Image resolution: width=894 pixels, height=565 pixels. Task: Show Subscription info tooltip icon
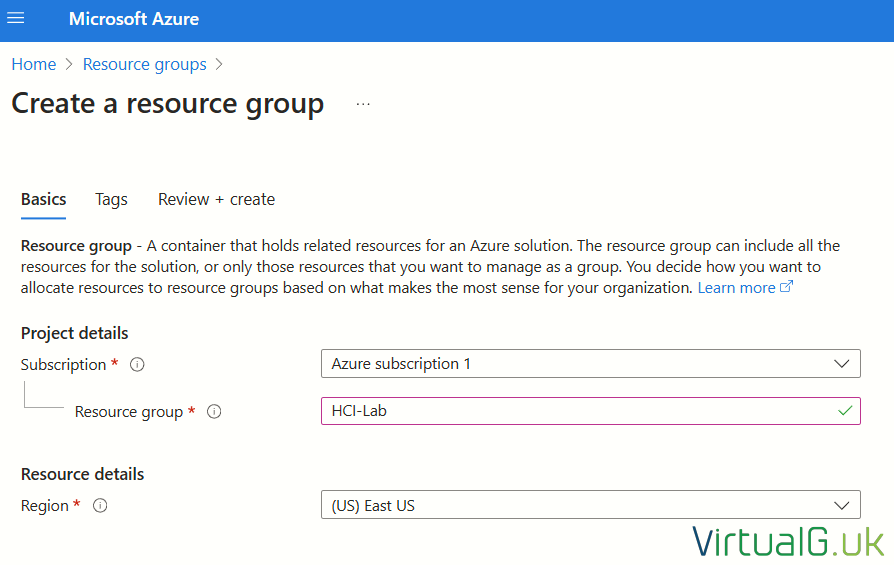pyautogui.click(x=137, y=364)
